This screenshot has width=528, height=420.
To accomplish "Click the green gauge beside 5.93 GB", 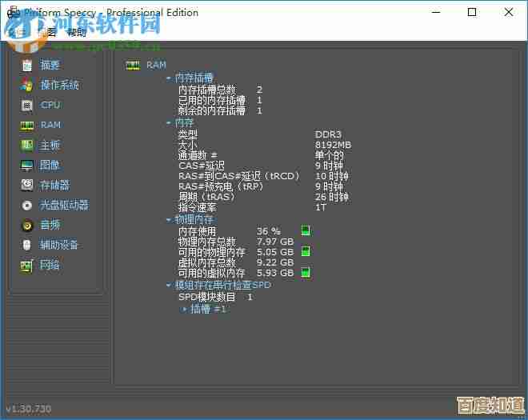I will tap(306, 273).
